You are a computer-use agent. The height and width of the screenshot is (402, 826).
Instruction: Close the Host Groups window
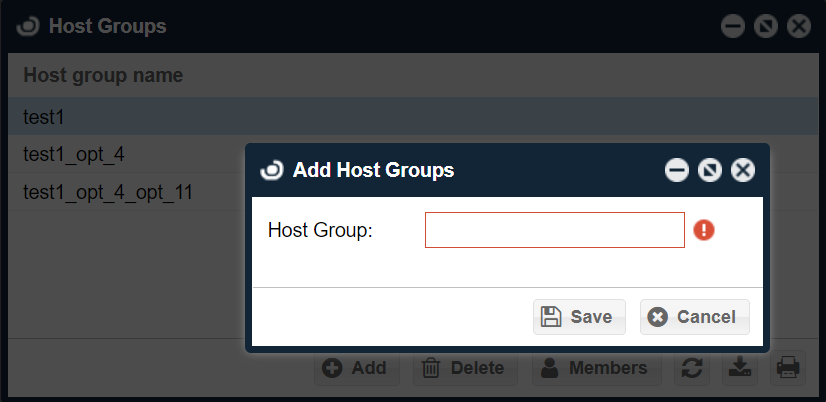[x=798, y=27]
